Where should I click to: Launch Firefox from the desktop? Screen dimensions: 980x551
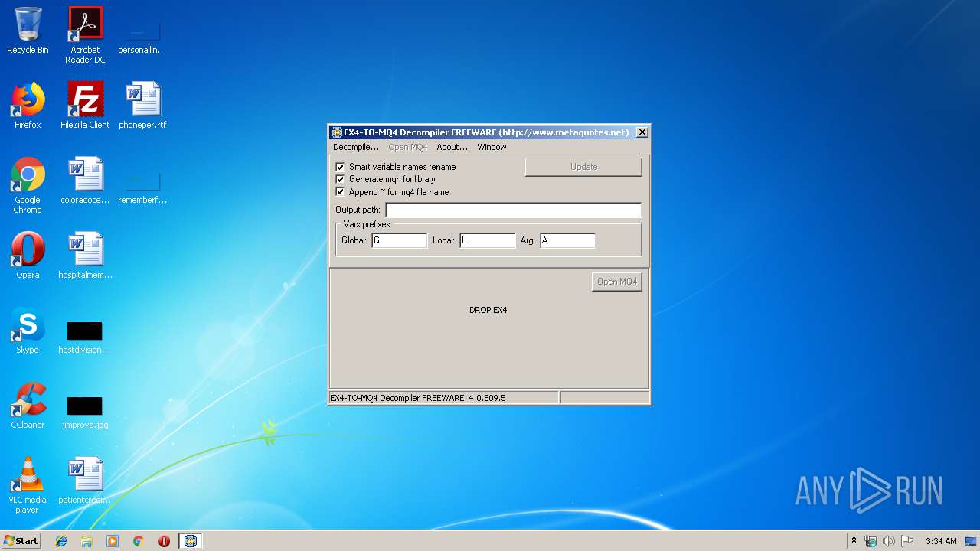point(28,106)
